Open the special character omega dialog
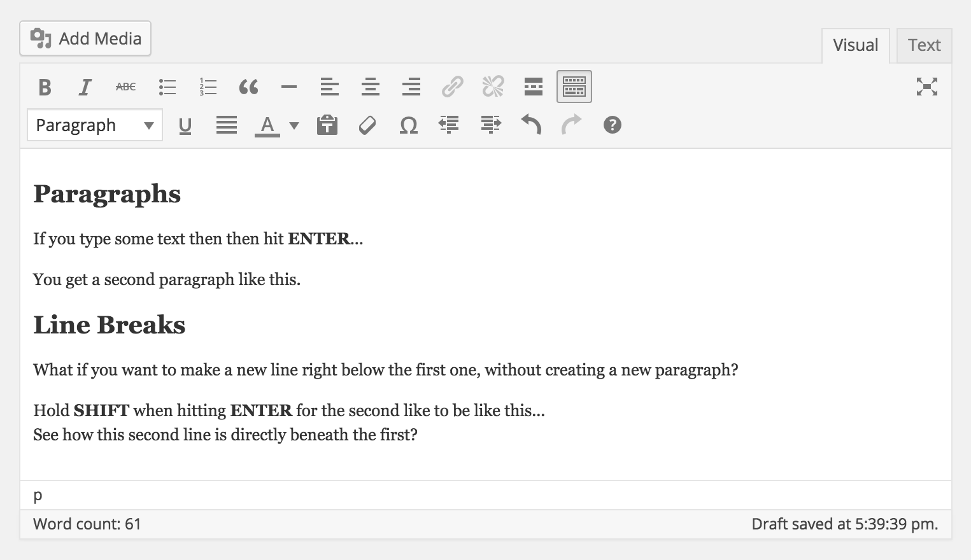The image size is (971, 560). point(408,125)
